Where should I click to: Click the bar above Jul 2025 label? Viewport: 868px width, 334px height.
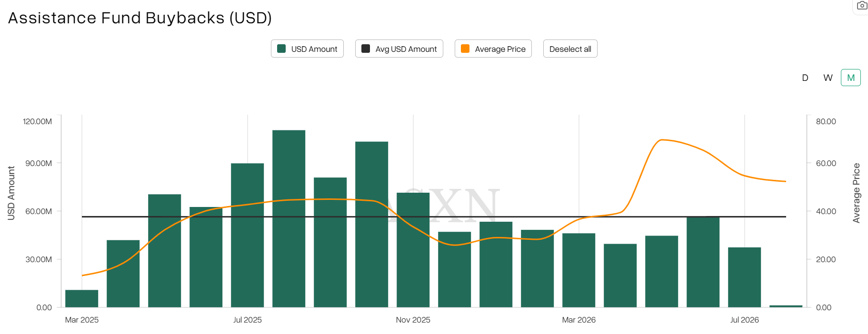[248, 235]
